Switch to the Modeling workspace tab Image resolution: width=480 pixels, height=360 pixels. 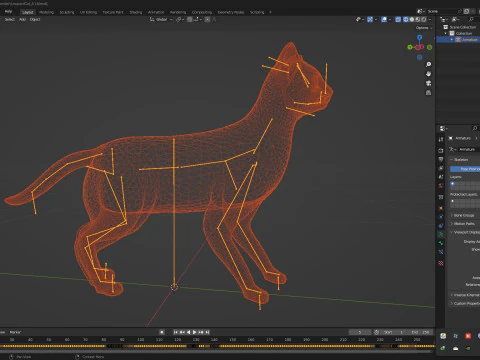coord(46,12)
